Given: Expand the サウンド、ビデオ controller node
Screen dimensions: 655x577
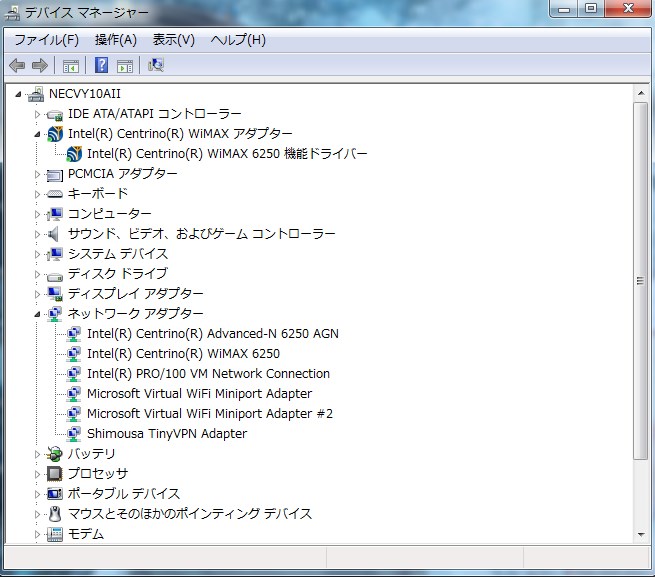Looking at the screenshot, I should 37,234.
